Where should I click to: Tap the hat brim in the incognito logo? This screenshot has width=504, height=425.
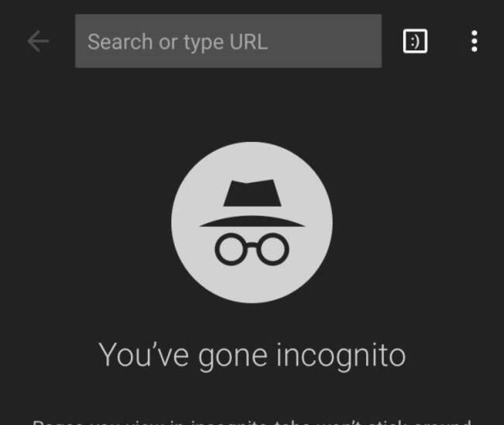pyautogui.click(x=252, y=220)
